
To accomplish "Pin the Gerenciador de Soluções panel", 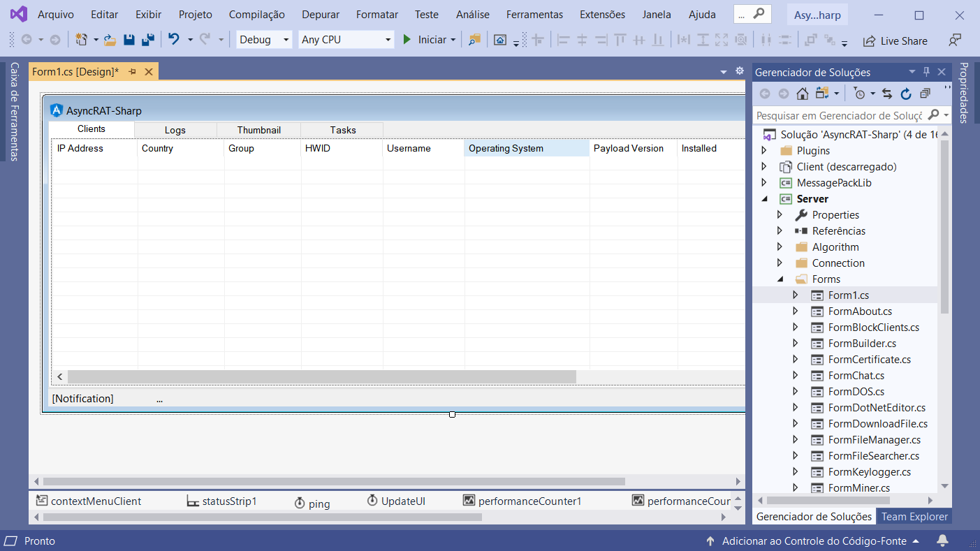I will tap(927, 72).
